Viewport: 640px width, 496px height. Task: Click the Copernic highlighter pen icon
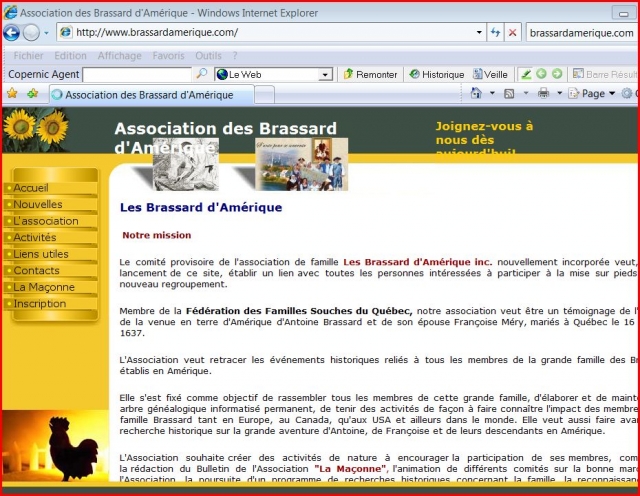(526, 74)
